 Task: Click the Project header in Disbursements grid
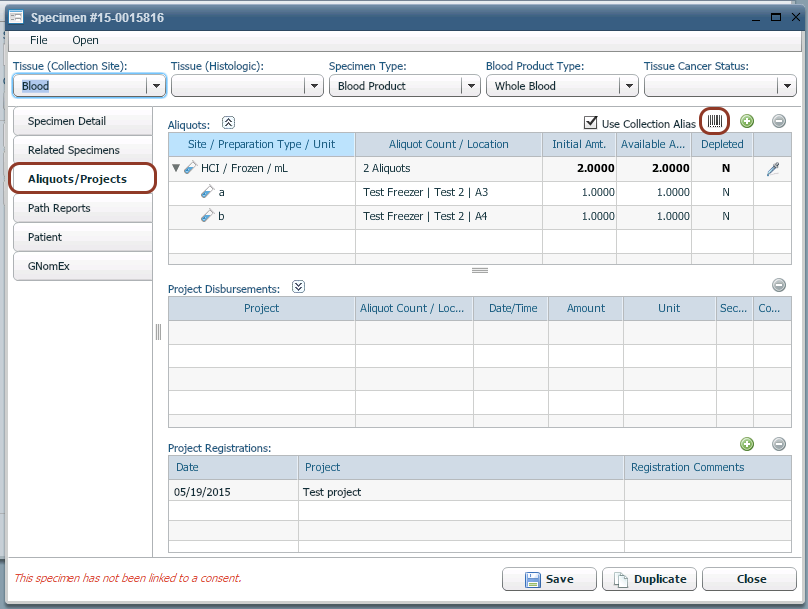pos(261,308)
